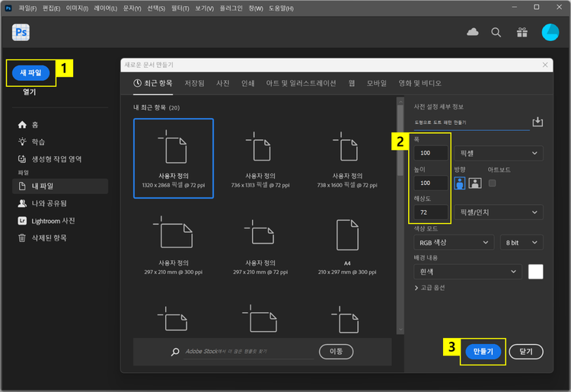The width and height of the screenshot is (571, 392).
Task: Click the preset list scrollbar thumb
Action: tap(400, 140)
